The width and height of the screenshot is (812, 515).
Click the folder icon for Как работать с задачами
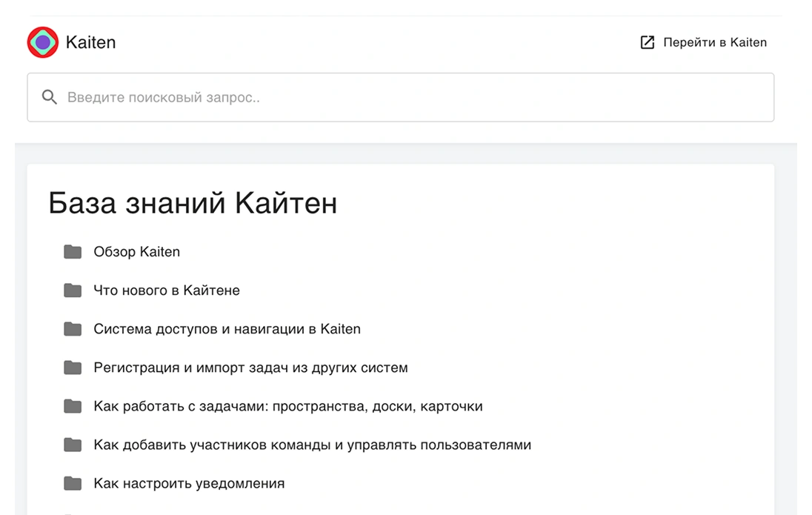[73, 405]
